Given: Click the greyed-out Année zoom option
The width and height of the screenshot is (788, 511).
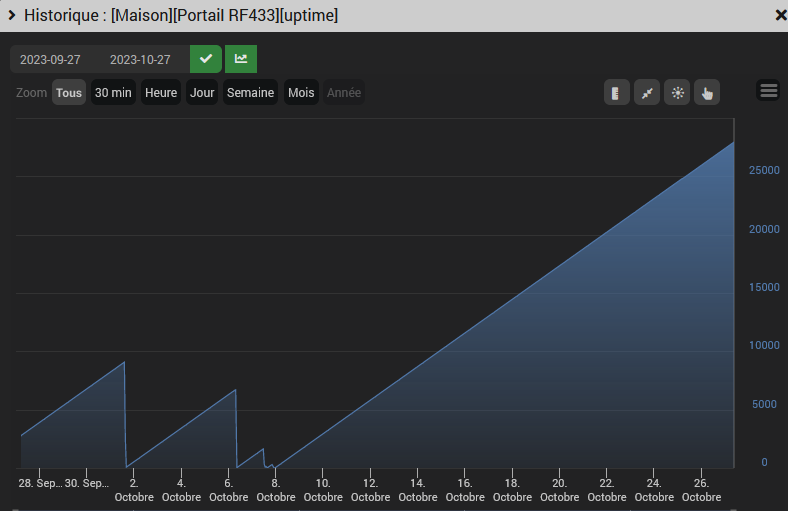Looking at the screenshot, I should click(x=344, y=92).
